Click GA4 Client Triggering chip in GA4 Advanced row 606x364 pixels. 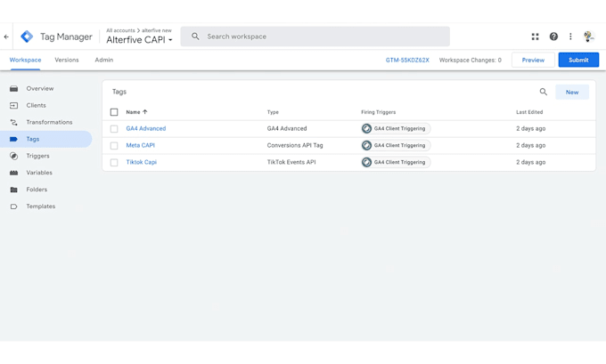(x=397, y=128)
